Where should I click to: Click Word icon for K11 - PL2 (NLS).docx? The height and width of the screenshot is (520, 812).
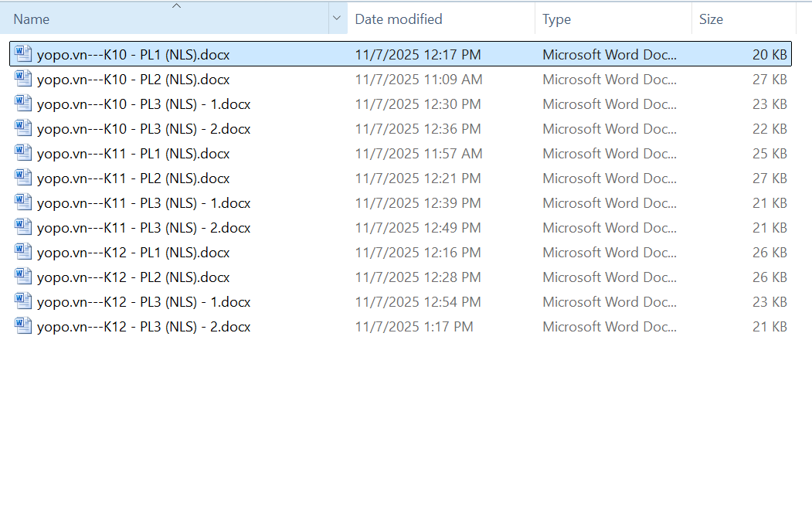(x=23, y=178)
